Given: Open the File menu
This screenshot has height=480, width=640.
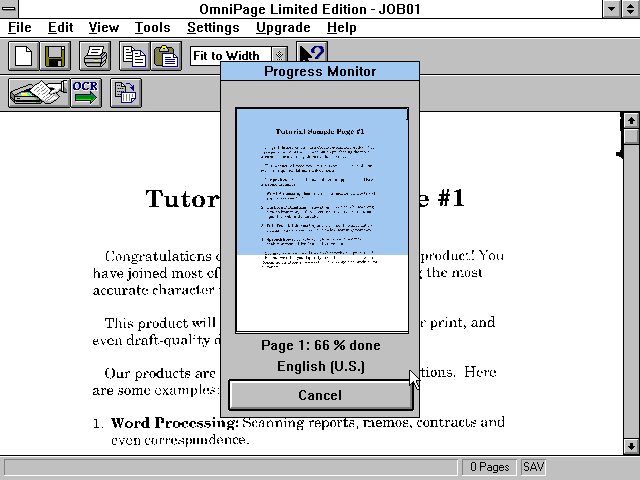Looking at the screenshot, I should pyautogui.click(x=20, y=27).
